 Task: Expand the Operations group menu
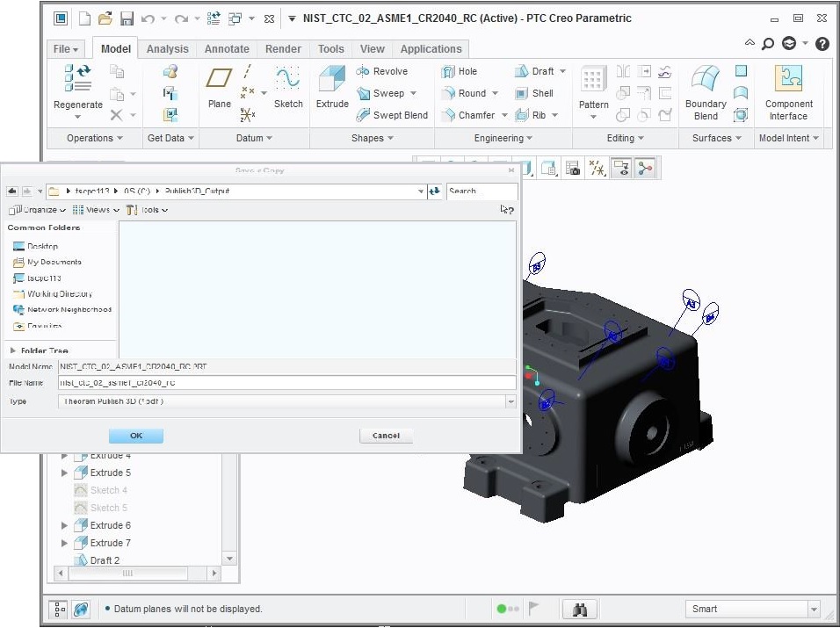95,138
